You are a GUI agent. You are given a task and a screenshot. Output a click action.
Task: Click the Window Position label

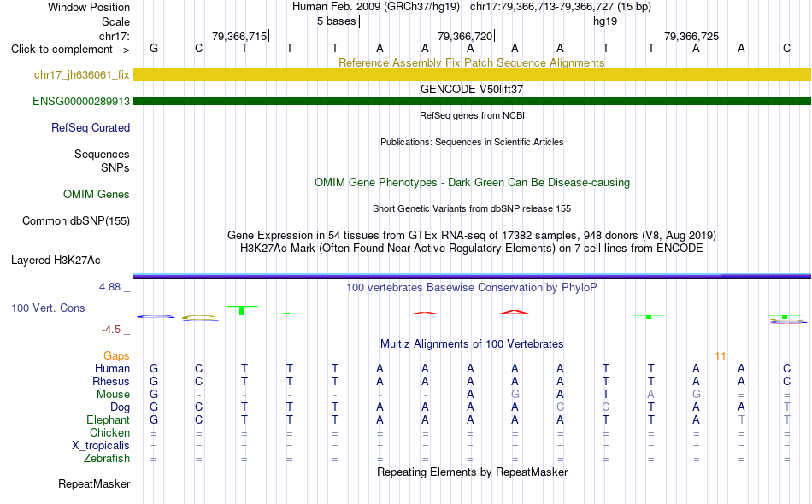point(89,7)
